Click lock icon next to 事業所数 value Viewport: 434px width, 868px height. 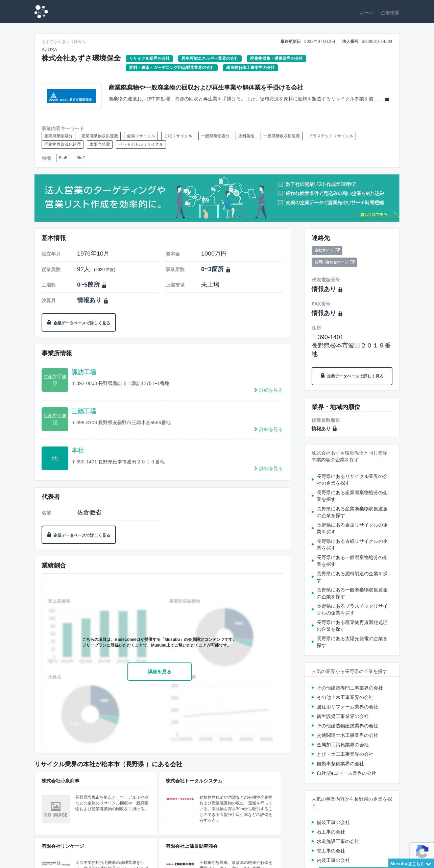228,270
